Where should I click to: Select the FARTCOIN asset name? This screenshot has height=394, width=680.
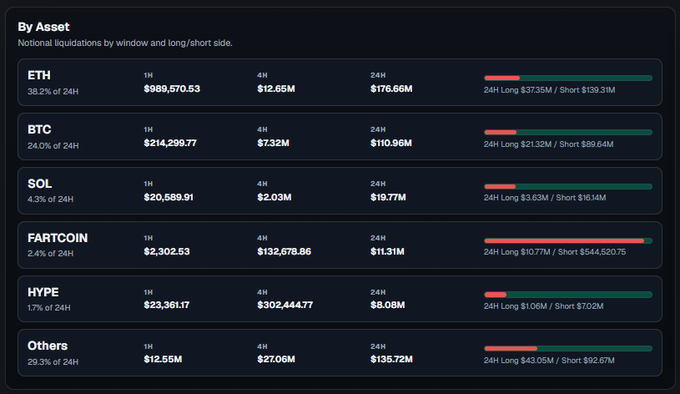(x=58, y=238)
